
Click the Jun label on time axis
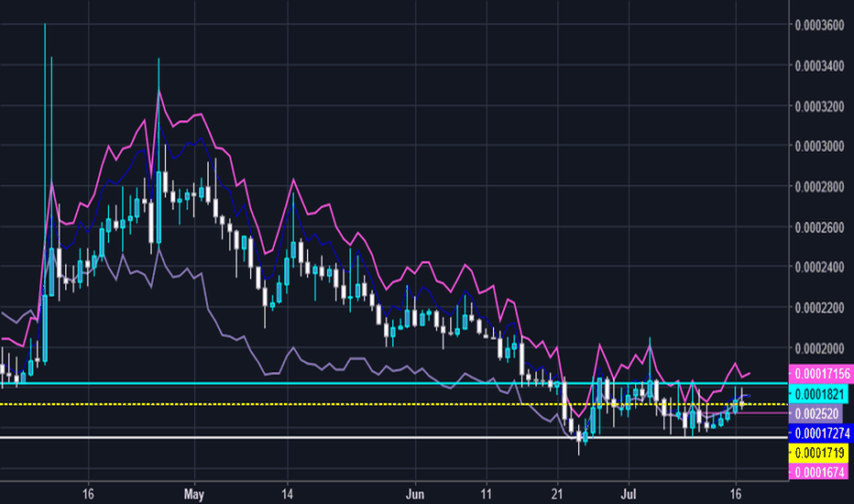point(414,495)
